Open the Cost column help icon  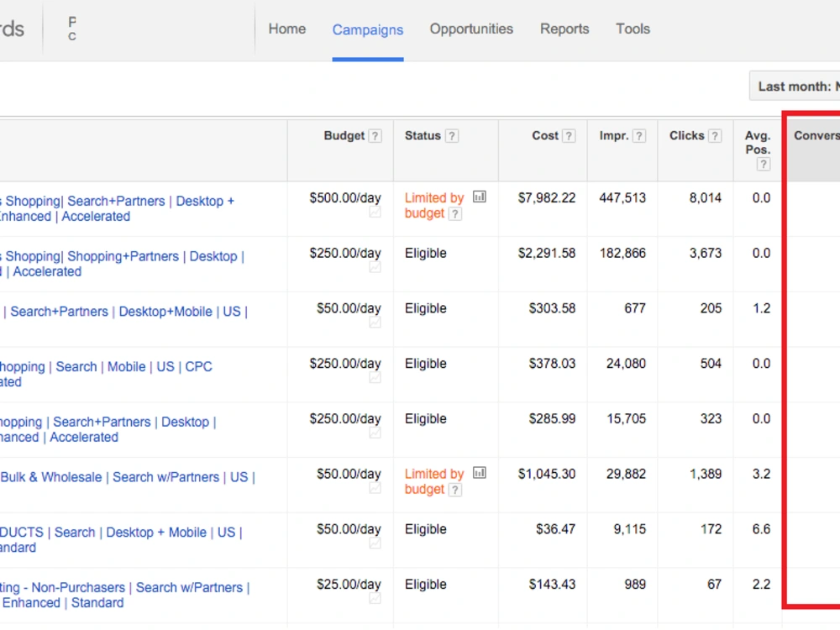pyautogui.click(x=569, y=136)
